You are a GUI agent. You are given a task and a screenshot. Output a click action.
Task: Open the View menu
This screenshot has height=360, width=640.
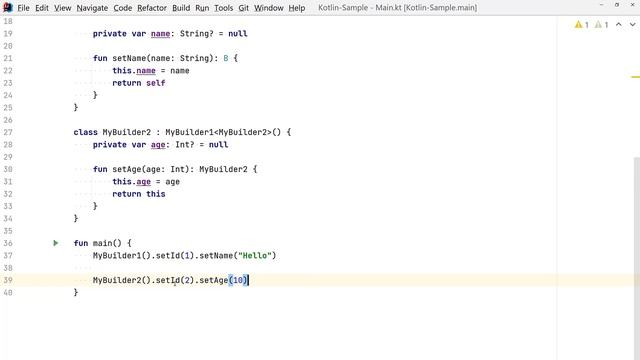62,8
